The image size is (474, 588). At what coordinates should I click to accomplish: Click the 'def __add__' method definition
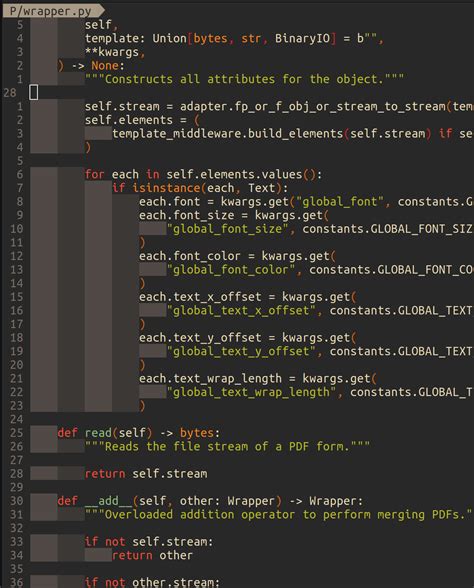[x=210, y=501]
